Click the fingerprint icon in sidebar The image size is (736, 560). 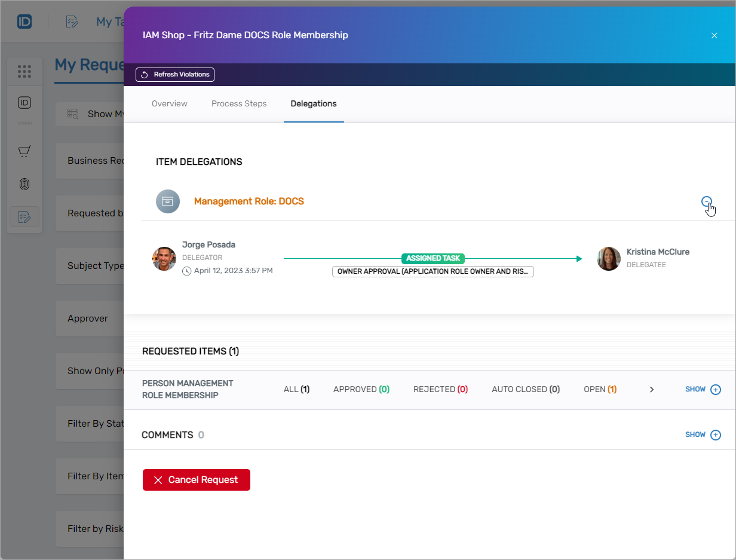pos(24,184)
